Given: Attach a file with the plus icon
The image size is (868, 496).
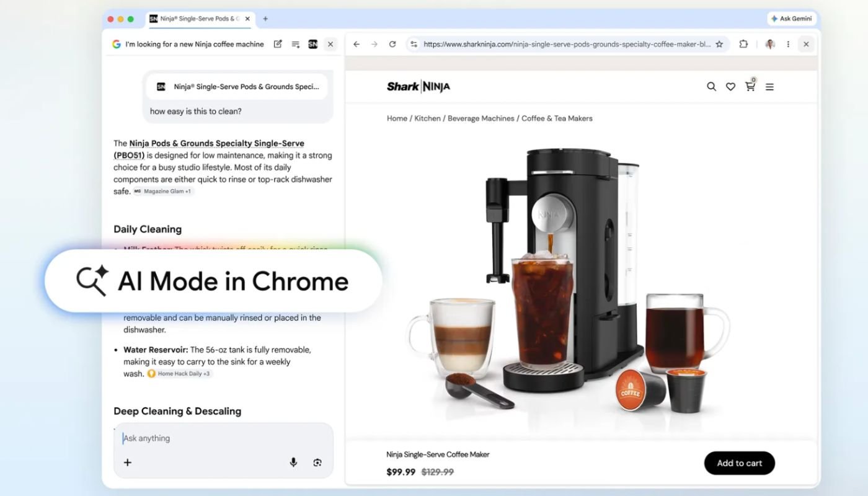Looking at the screenshot, I should (127, 462).
